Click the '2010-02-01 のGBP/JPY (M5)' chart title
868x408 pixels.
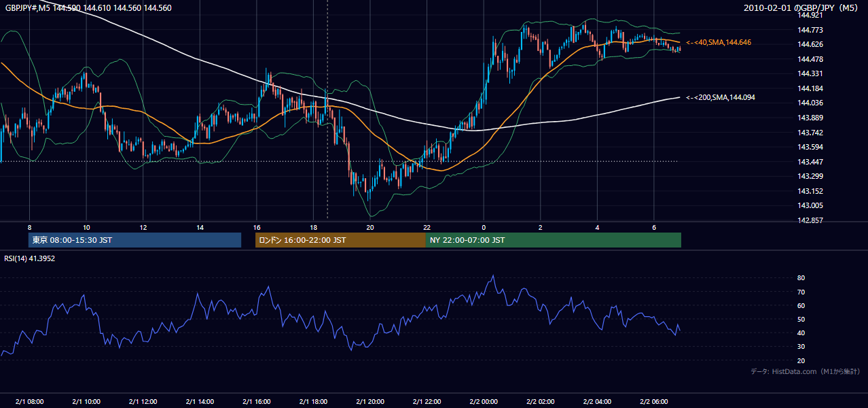[x=802, y=8]
